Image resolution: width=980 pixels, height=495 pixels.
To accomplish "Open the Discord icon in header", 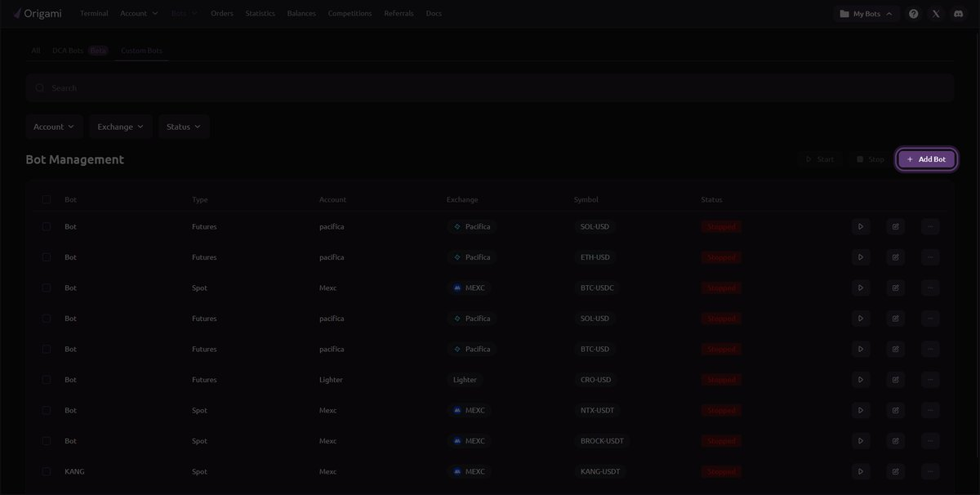I will point(958,14).
